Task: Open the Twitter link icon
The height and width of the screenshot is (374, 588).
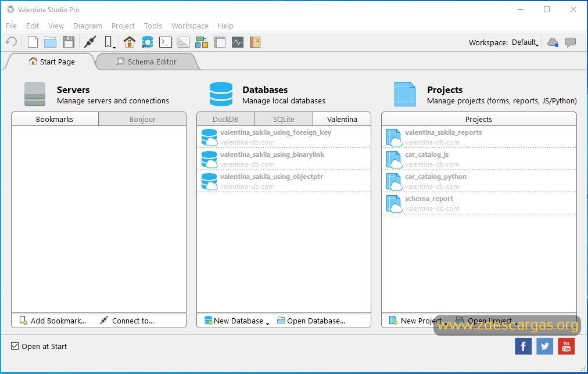Action: point(545,346)
